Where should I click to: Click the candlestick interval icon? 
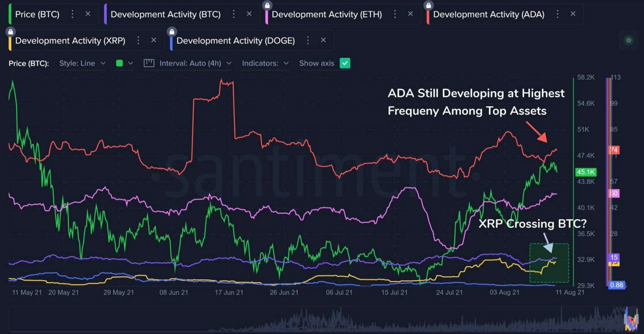pyautogui.click(x=148, y=63)
